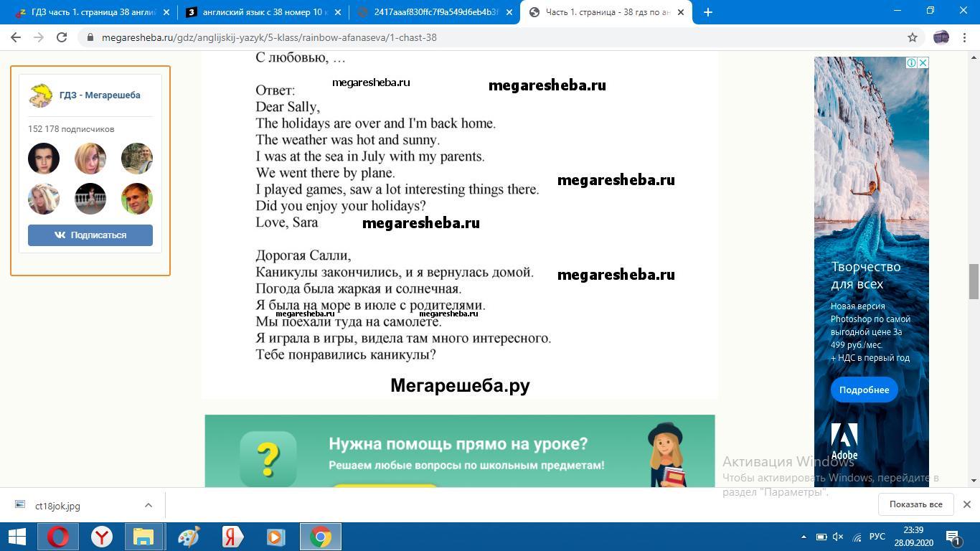Screen dimensions: 980x551
Task: Click the line 'Dear Sally,'
Action: [x=288, y=107]
